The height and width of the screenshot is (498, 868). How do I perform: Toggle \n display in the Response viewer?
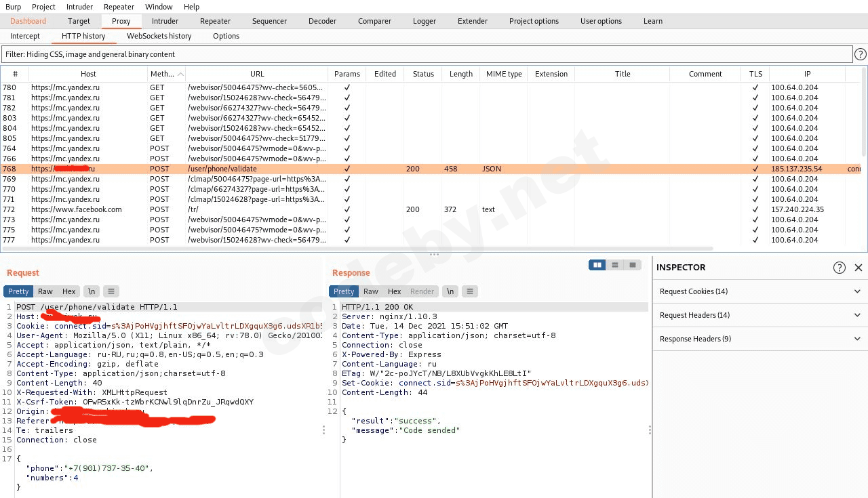449,291
